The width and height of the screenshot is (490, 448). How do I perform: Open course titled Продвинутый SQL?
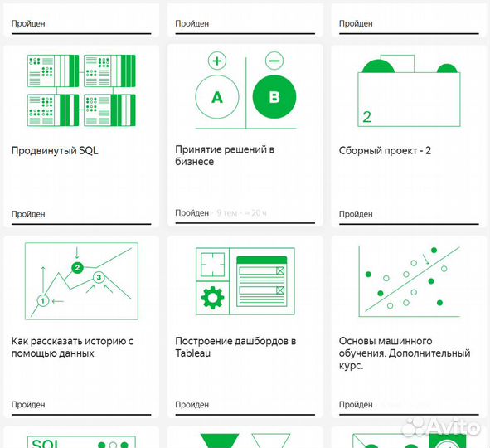(55, 151)
